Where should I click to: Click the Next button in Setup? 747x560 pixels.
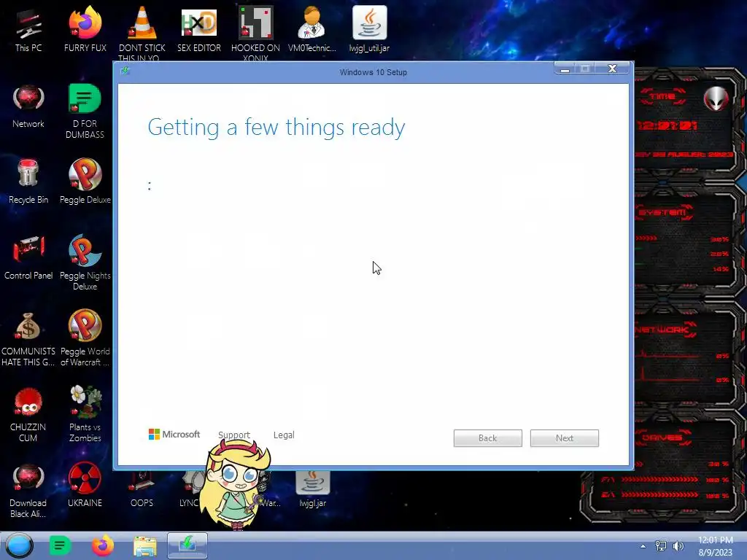565,438
